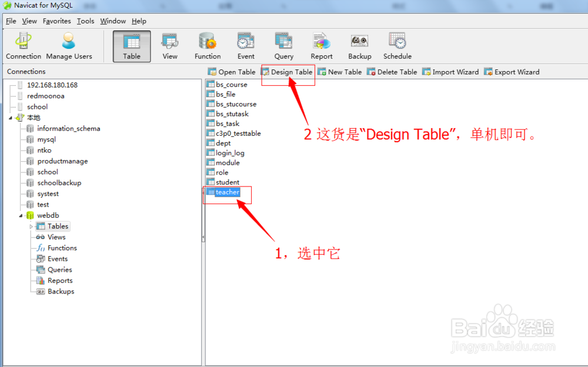Switch to the View object type
This screenshot has width=588, height=367.
tap(170, 46)
